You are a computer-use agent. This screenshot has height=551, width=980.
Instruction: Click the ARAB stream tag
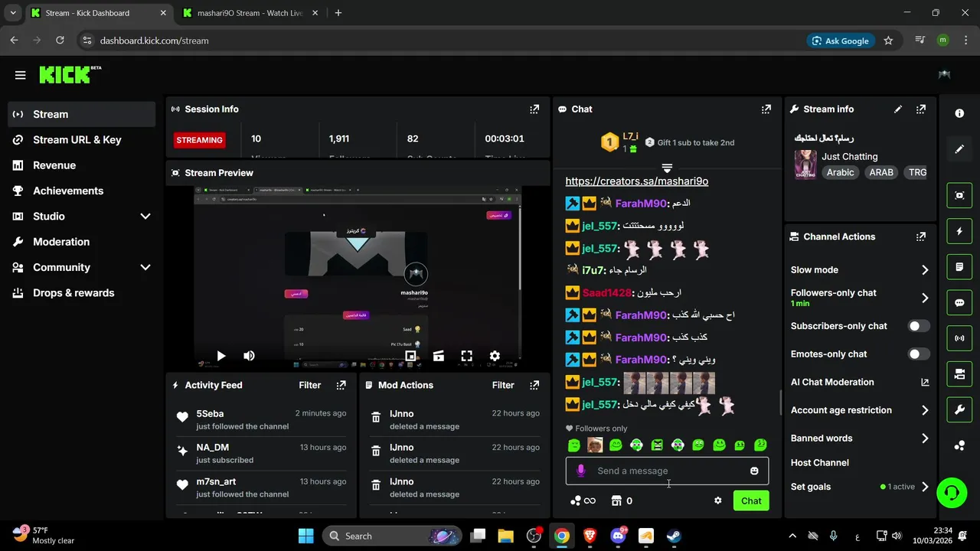point(881,172)
